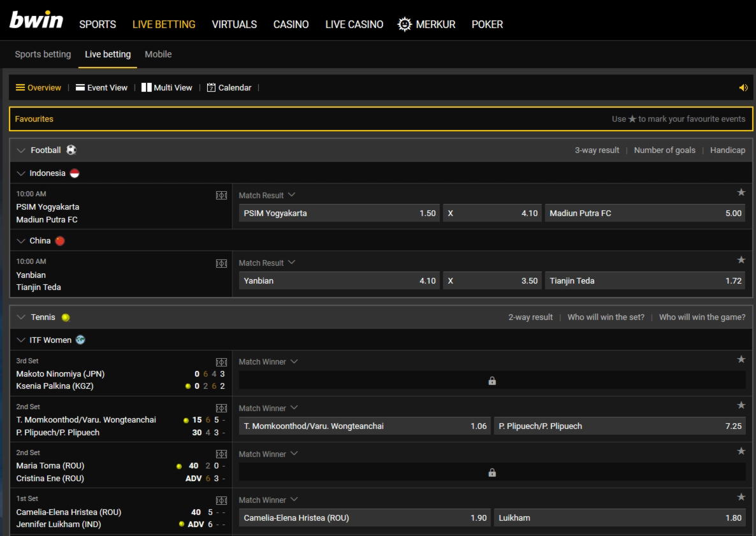Favourite the Makoto Ninomiya match star
Screen dimensions: 756x536
[741, 359]
